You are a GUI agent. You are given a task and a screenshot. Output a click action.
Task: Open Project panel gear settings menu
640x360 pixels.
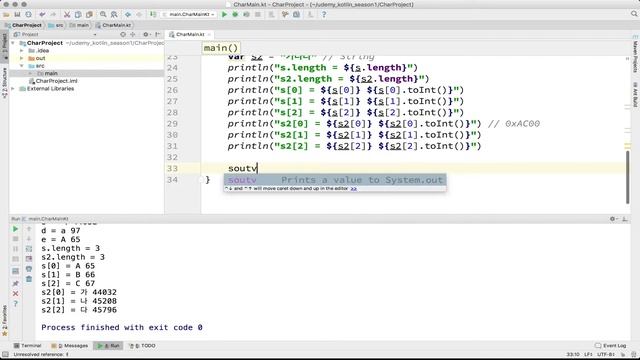(146, 35)
